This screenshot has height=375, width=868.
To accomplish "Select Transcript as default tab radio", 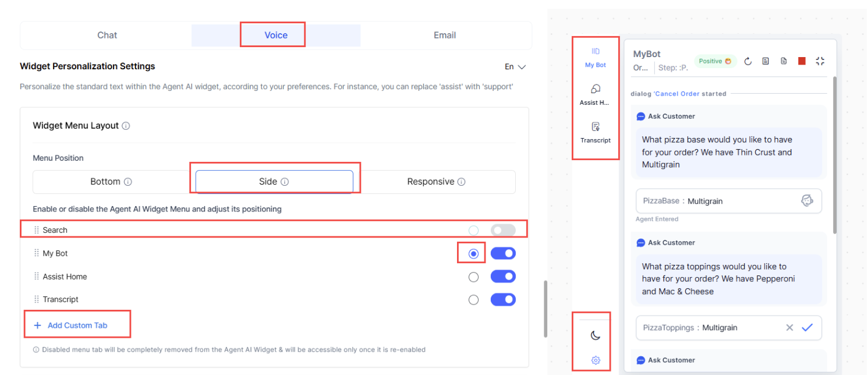I will tap(473, 300).
